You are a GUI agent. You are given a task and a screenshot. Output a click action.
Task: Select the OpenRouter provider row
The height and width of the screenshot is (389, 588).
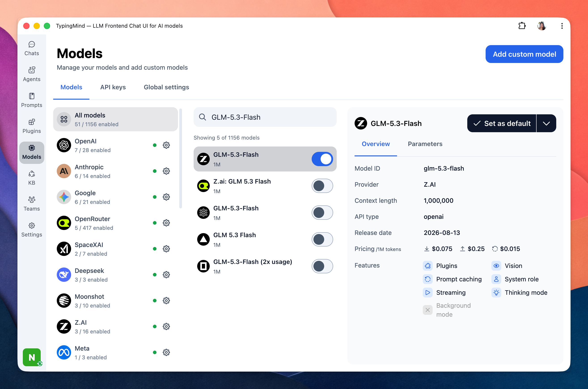click(115, 223)
